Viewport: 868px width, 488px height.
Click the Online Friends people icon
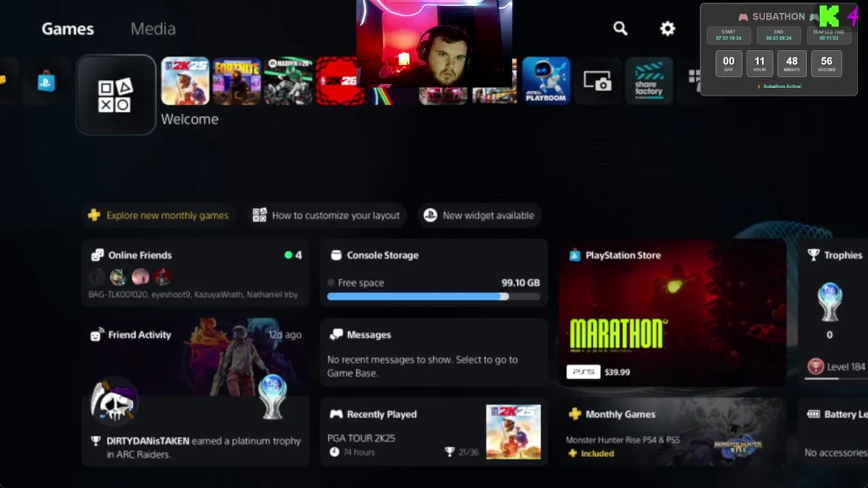coord(98,256)
